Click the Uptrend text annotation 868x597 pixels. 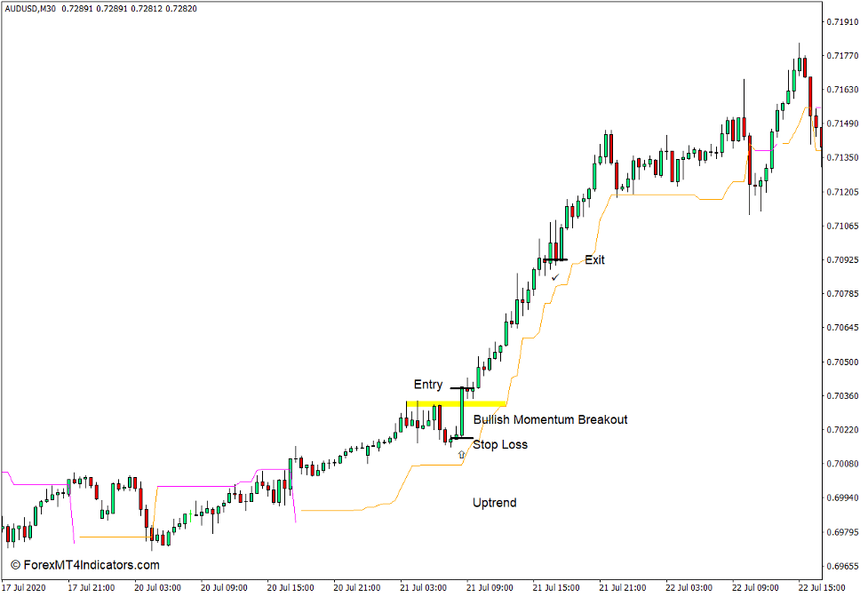(494, 503)
